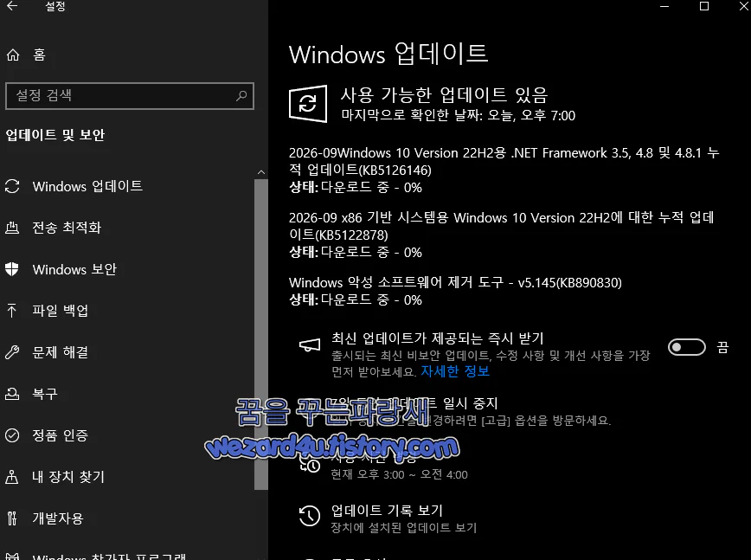Click the large update status refresh icon
The width and height of the screenshot is (751, 560).
(308, 104)
